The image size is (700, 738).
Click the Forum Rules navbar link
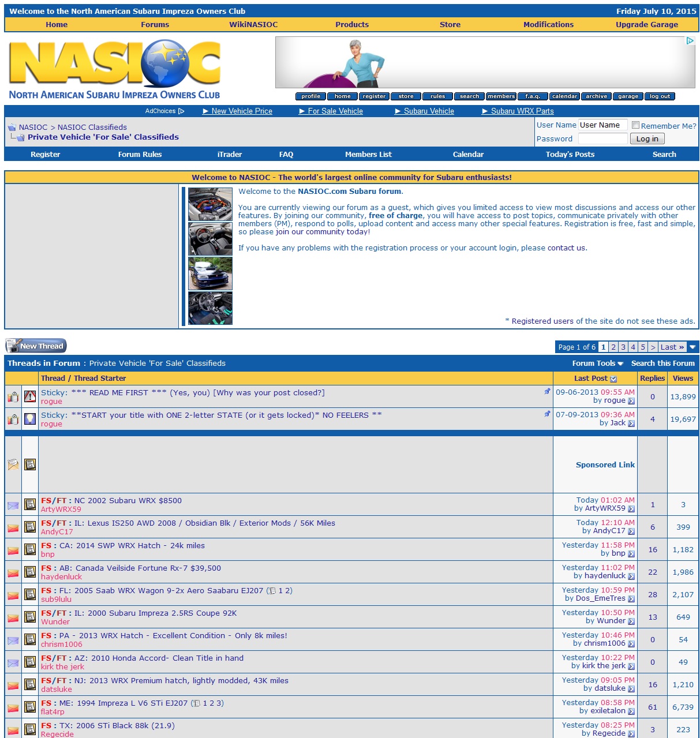pyautogui.click(x=140, y=154)
